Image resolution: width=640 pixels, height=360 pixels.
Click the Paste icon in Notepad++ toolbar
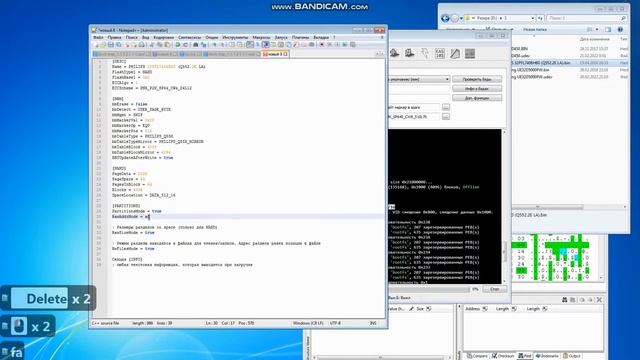coord(167,44)
